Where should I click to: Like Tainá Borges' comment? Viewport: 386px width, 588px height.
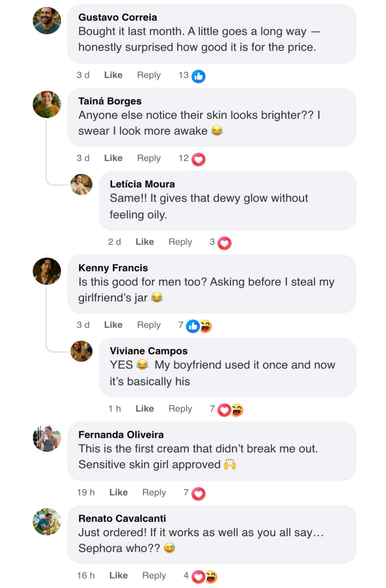pos(113,158)
